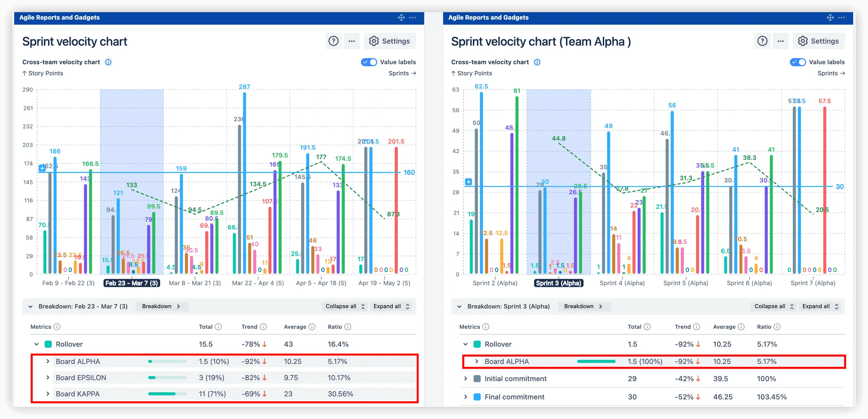This screenshot has width=868, height=419.
Task: Select the Sprint 3 (Alpha) axis label
Action: pyautogui.click(x=558, y=283)
